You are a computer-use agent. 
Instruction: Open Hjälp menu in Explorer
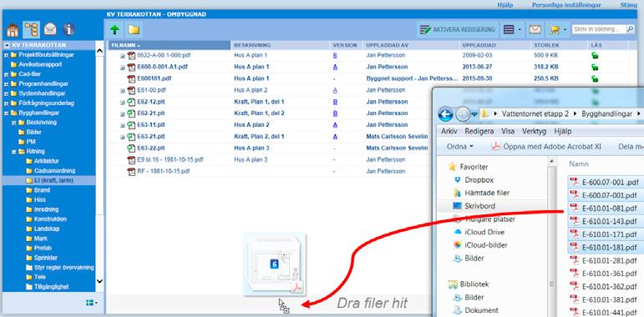pyautogui.click(x=563, y=131)
